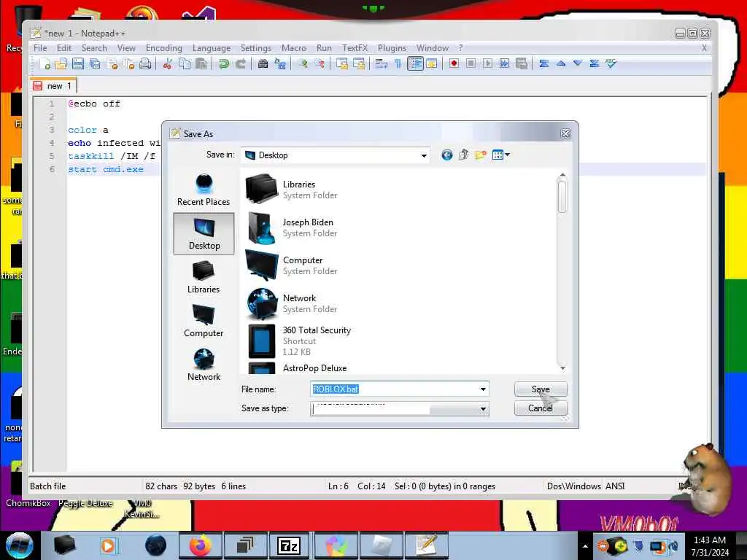Click the Save Recorded Macro icon

[x=521, y=64]
